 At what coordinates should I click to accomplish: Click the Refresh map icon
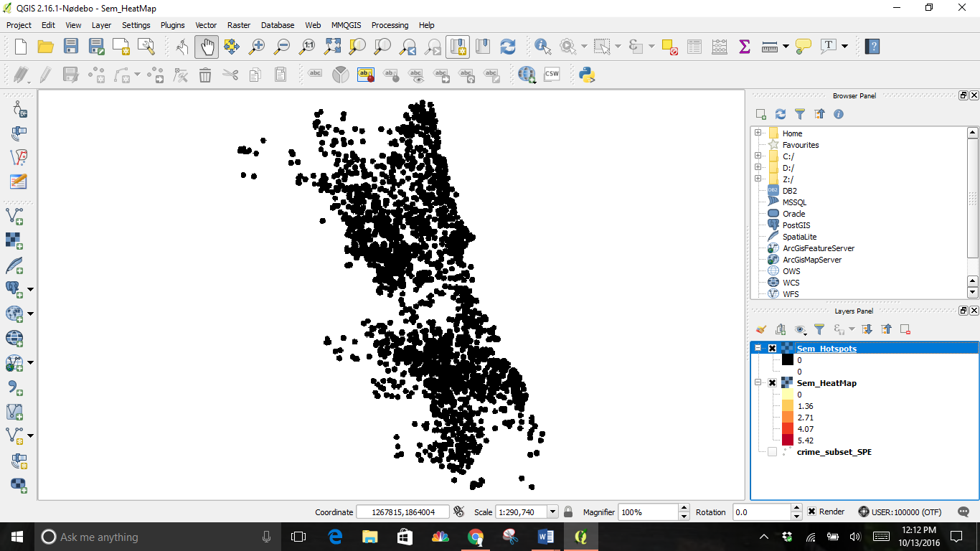[x=508, y=47]
